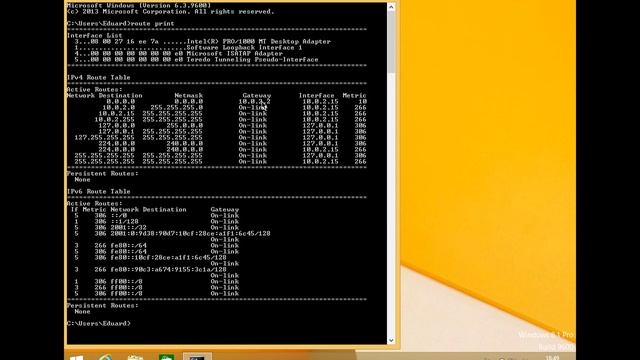Click the IPv6 destination ::1/128
This screenshot has width=640, height=360.
pos(124,222)
